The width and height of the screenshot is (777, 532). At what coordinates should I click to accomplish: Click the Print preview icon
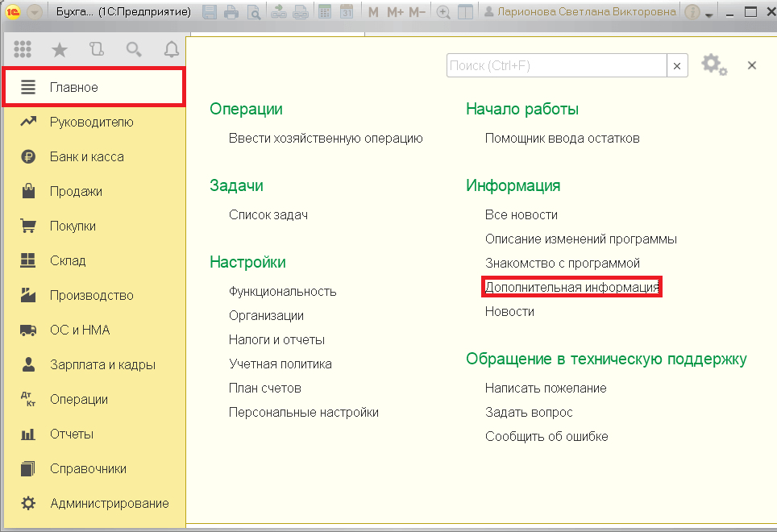253,12
